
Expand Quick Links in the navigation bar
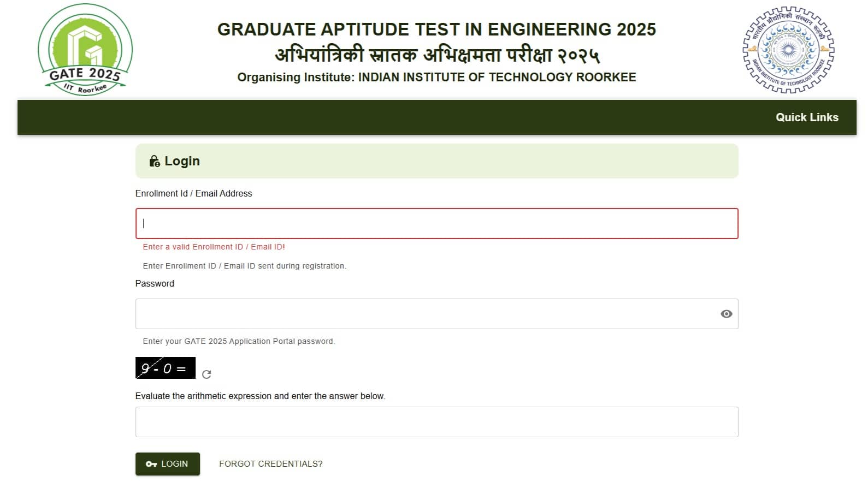pos(807,117)
